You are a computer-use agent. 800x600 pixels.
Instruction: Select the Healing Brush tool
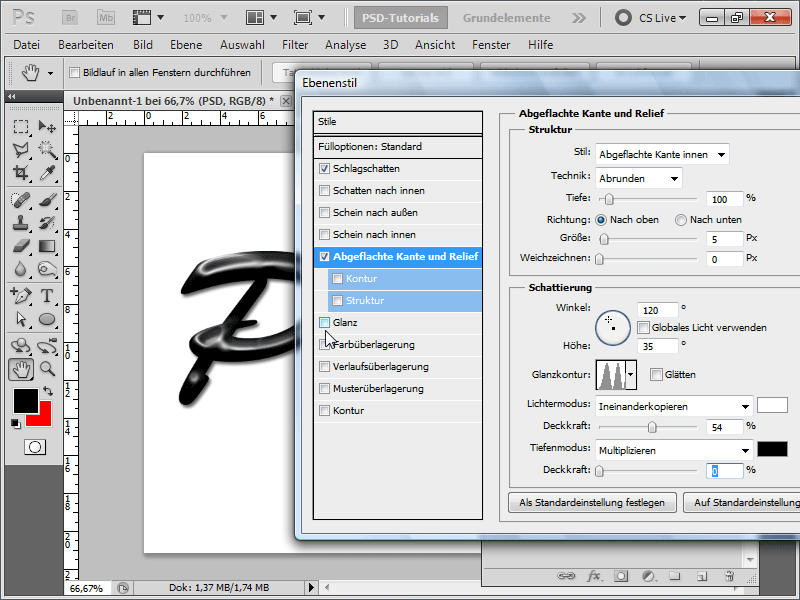coord(21,200)
